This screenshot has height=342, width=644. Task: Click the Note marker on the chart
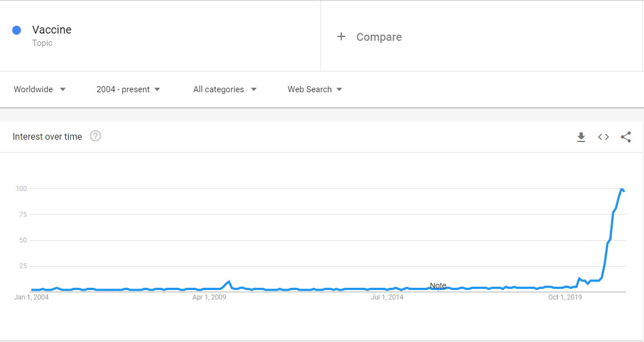point(438,285)
